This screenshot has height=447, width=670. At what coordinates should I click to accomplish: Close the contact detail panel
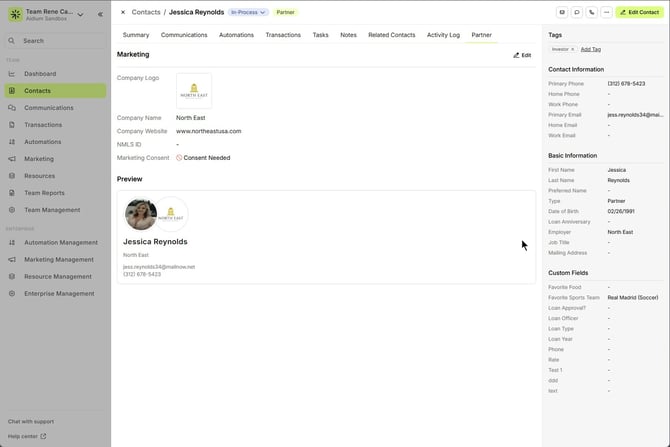(x=123, y=12)
